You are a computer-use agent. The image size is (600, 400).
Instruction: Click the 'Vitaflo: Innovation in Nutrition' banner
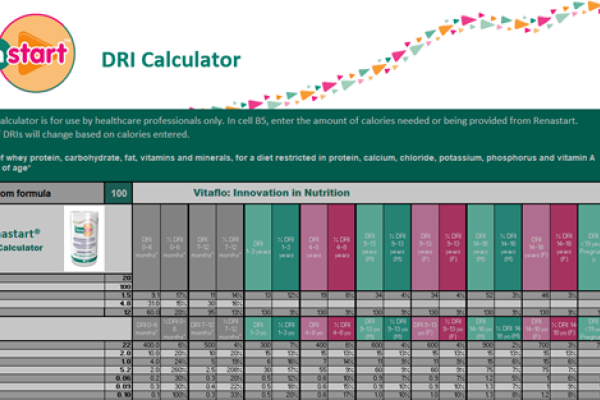click(x=271, y=193)
